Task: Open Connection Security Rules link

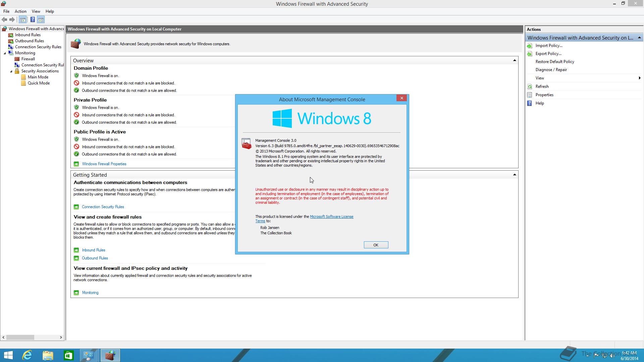Action: point(103,207)
